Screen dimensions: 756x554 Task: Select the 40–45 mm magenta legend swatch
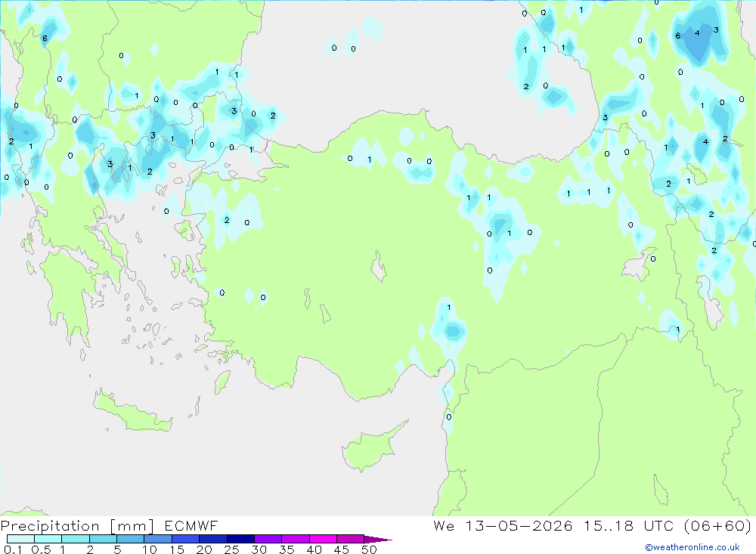coord(323,539)
